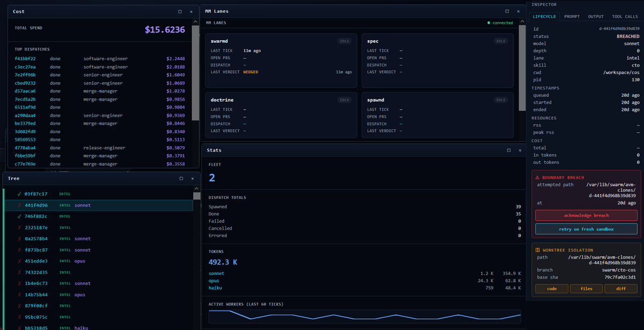Click the WEDGED verdict in swarmd lane
The height and width of the screenshot is (330, 644).
[x=251, y=71]
